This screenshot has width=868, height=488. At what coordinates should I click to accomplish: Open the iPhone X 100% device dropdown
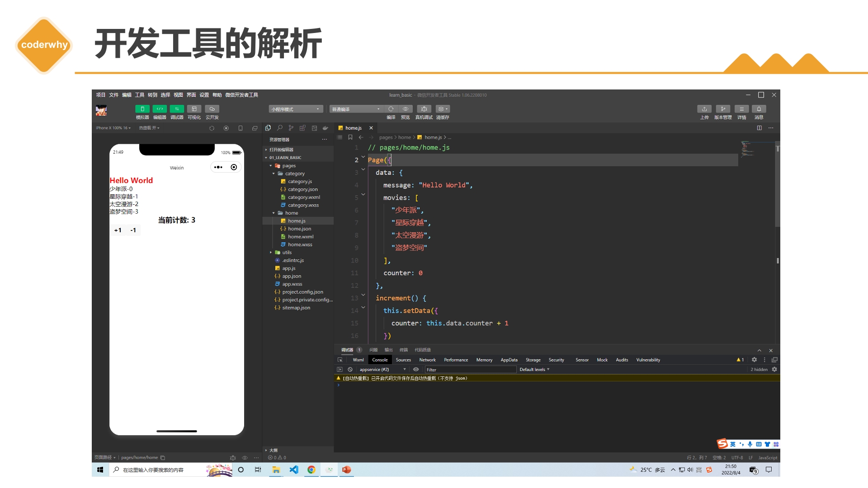coord(113,128)
